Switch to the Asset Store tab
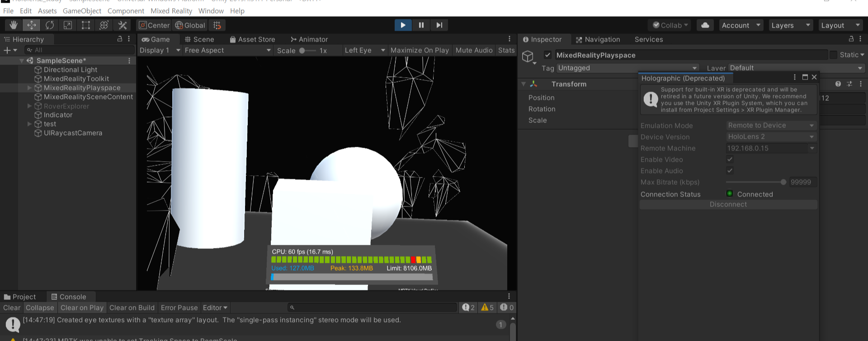This screenshot has width=868, height=341. point(252,39)
